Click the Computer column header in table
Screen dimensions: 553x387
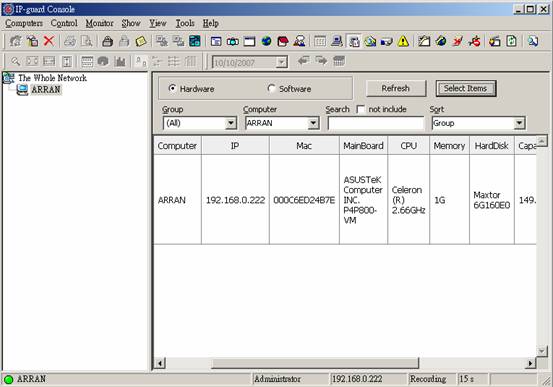point(177,146)
